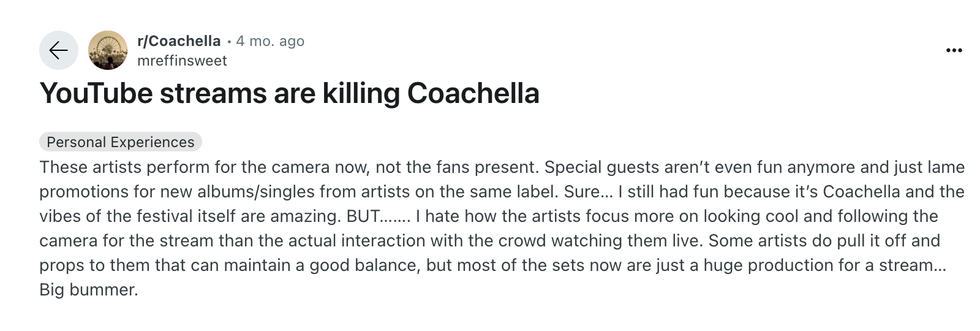Viewport: 980px width, 331px height.
Task: Click the Coachella subreddit avatar image
Action: [108, 50]
